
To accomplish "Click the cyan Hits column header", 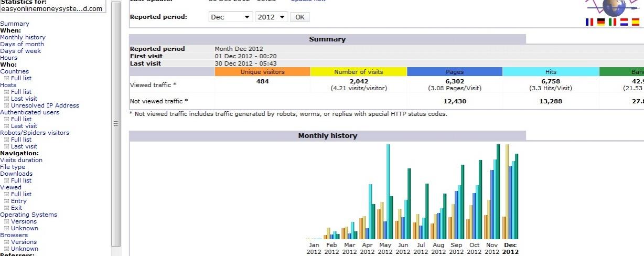I will [551, 72].
